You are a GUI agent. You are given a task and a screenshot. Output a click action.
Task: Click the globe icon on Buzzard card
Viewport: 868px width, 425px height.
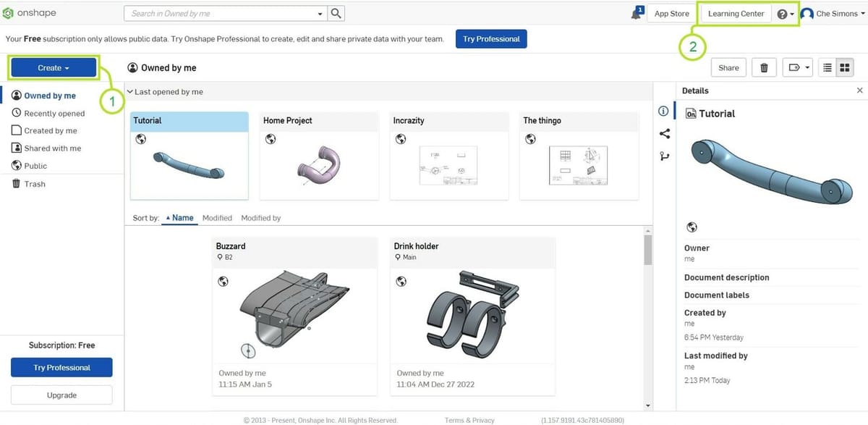click(224, 282)
